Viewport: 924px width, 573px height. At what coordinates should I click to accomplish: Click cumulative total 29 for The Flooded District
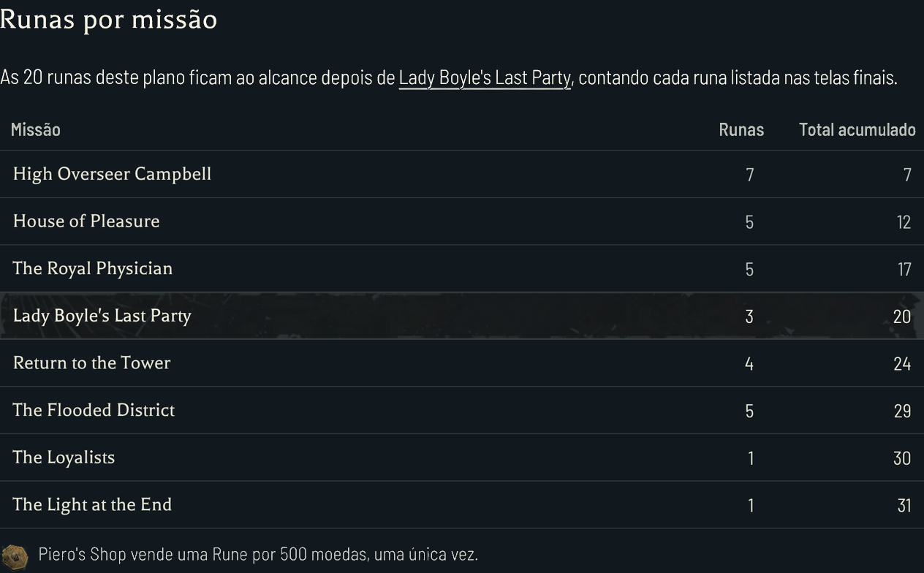pos(902,411)
